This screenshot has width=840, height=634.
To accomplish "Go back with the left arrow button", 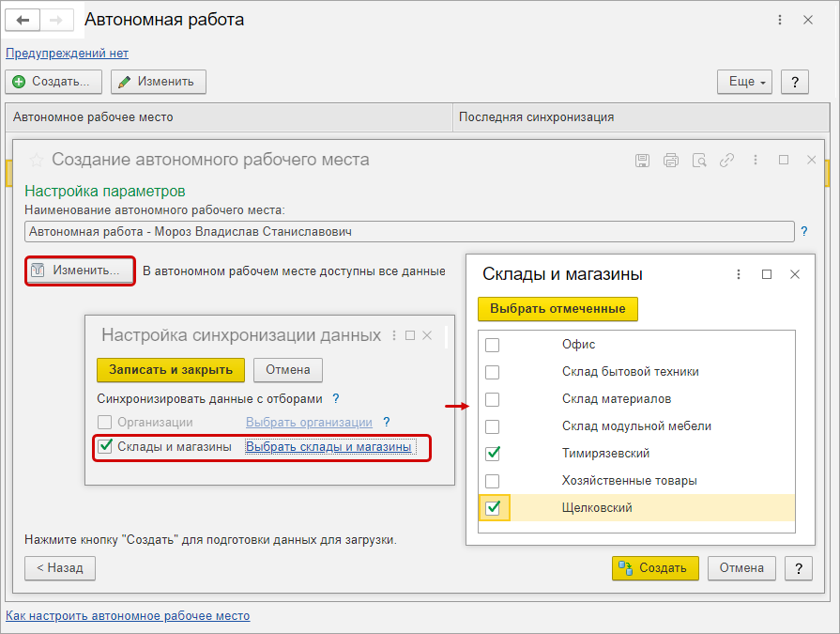I will point(23,20).
